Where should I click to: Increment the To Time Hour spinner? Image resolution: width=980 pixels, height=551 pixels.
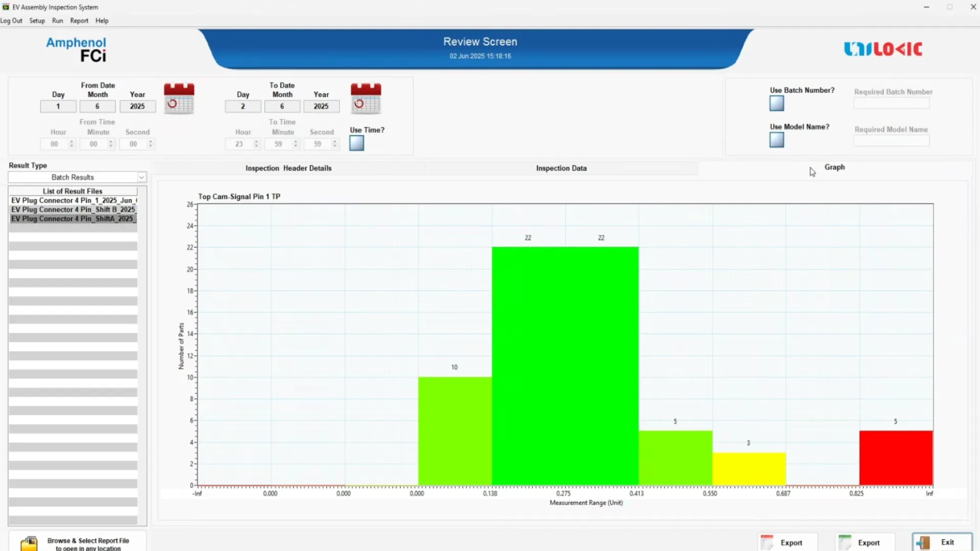point(256,141)
